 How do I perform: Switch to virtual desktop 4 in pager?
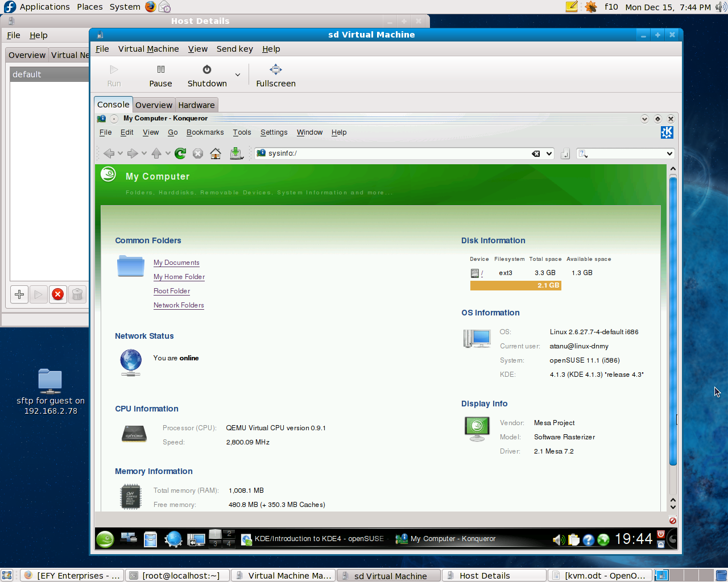[x=229, y=544]
